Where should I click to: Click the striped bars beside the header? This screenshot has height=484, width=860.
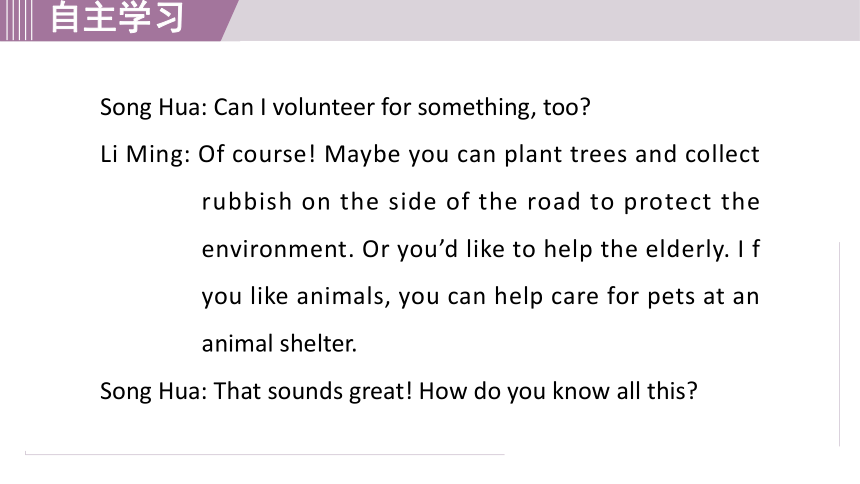pyautogui.click(x=16, y=20)
